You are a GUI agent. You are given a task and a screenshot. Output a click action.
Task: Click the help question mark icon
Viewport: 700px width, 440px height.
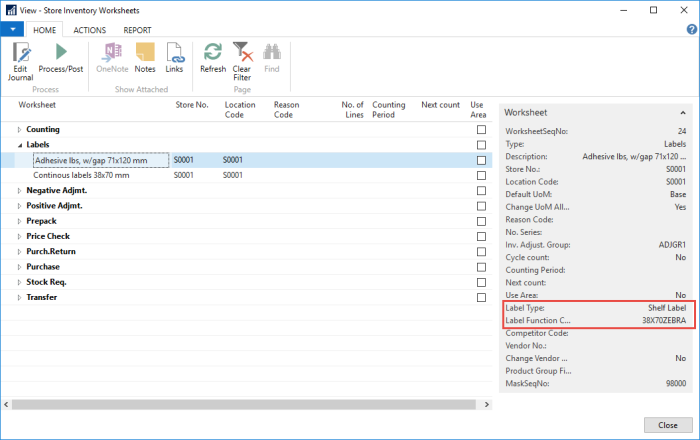click(688, 30)
